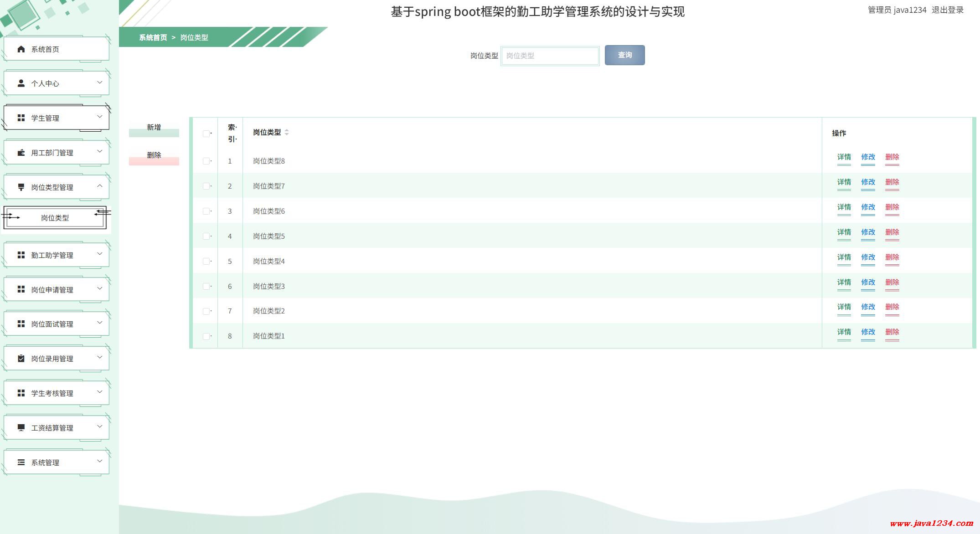Toggle the select-all checkbox in table header
980x534 pixels.
pos(206,133)
